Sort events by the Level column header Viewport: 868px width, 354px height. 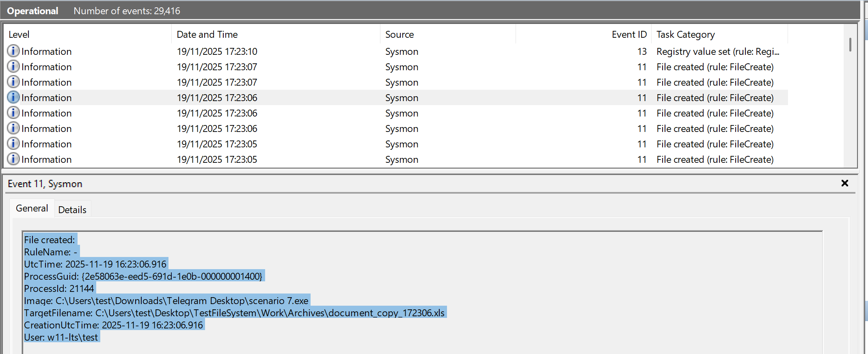19,35
